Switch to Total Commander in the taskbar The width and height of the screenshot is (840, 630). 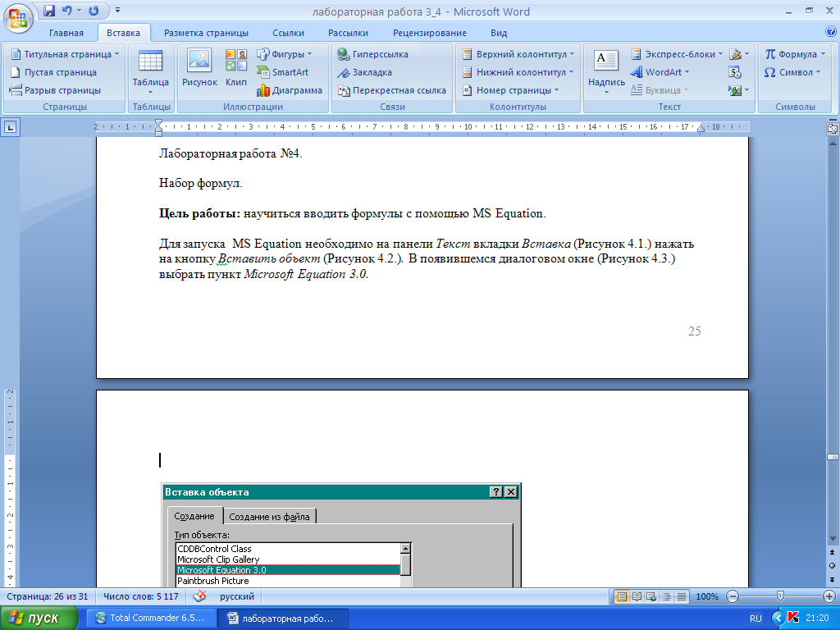(152, 619)
